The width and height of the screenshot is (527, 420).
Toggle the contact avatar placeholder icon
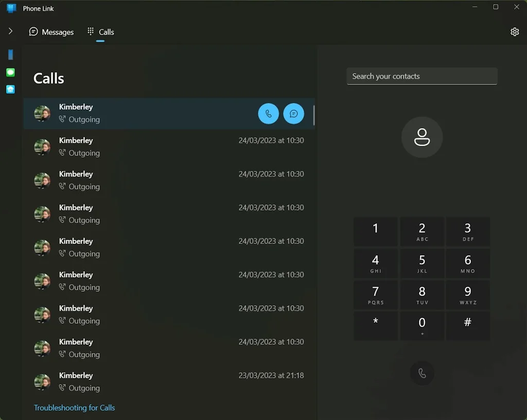click(422, 137)
